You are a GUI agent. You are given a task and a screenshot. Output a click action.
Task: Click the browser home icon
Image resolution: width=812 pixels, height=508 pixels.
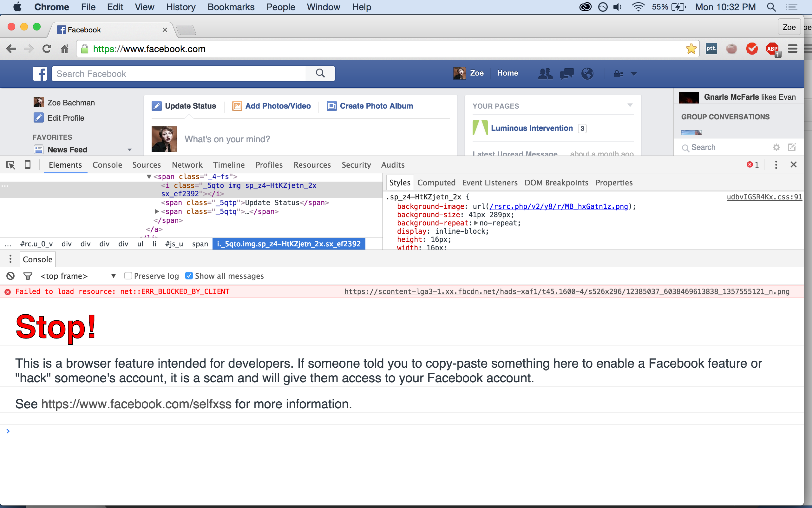coord(64,49)
